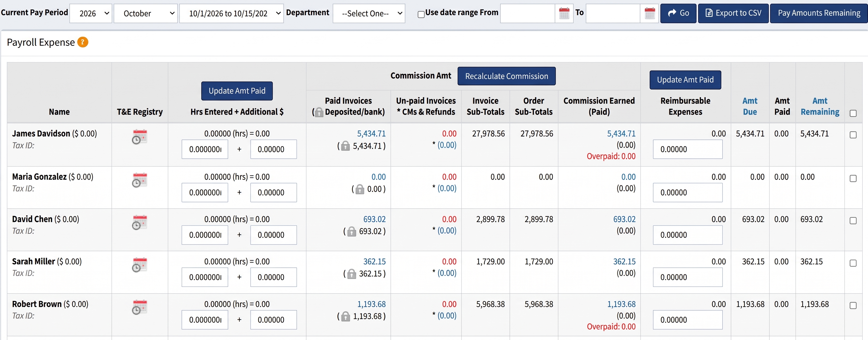Enable Use date range checkbox
Image resolution: width=868 pixels, height=340 pixels.
421,14
